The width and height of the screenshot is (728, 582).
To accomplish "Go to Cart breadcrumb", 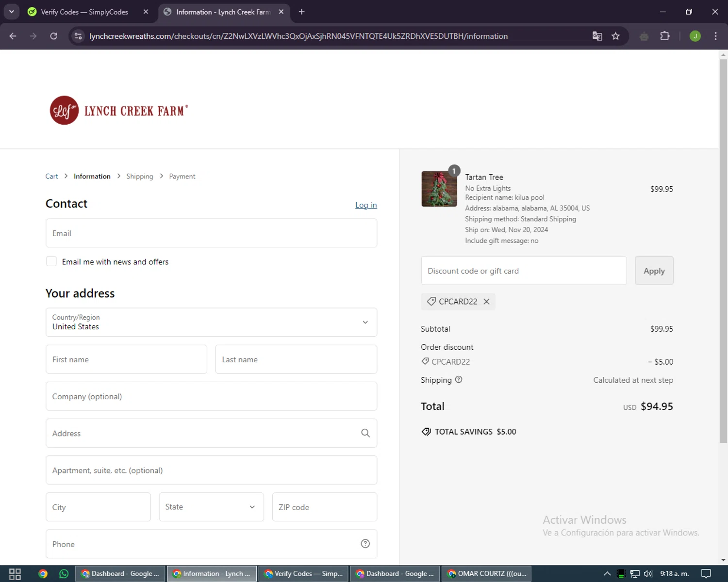I will 51,177.
